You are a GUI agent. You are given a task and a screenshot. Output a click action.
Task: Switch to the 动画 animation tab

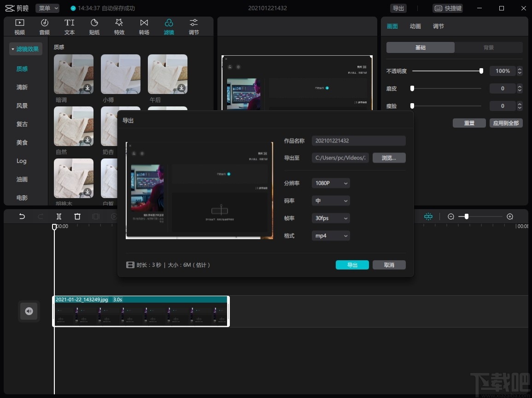pyautogui.click(x=415, y=27)
